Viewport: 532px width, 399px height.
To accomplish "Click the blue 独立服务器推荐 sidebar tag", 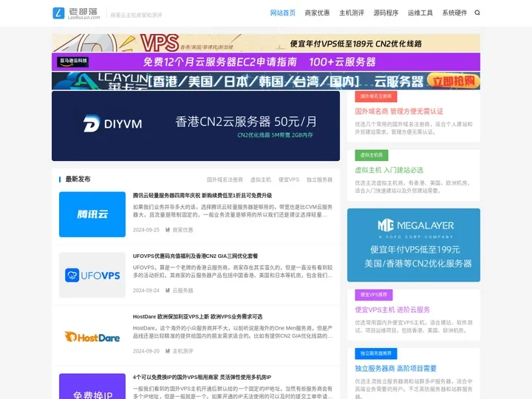I will [x=376, y=353].
